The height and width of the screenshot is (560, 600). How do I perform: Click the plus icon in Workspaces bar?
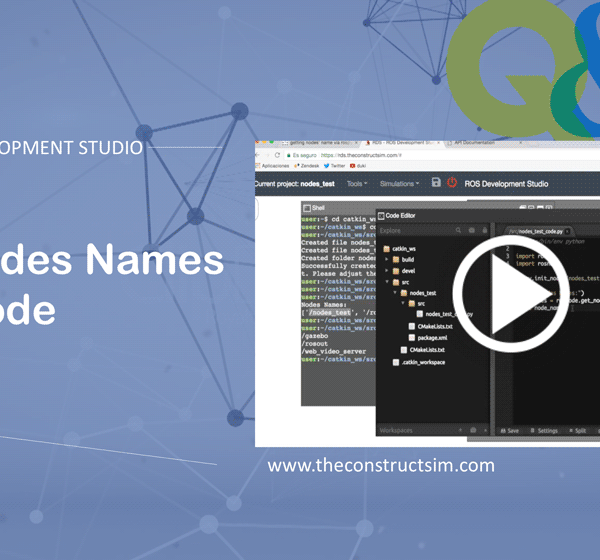pos(460,430)
